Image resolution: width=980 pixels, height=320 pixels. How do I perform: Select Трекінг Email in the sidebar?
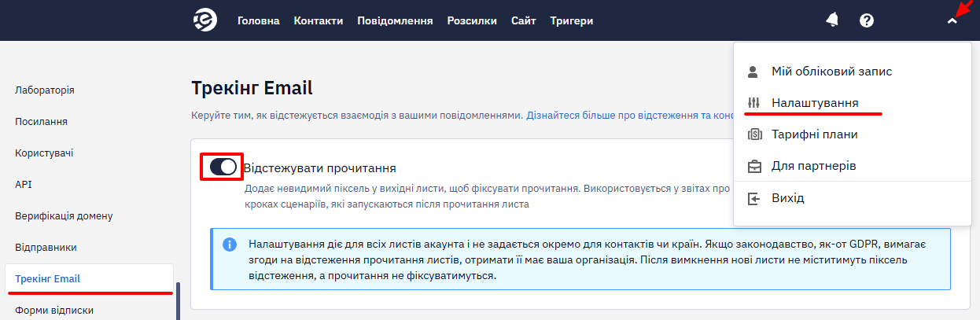[x=89, y=278]
